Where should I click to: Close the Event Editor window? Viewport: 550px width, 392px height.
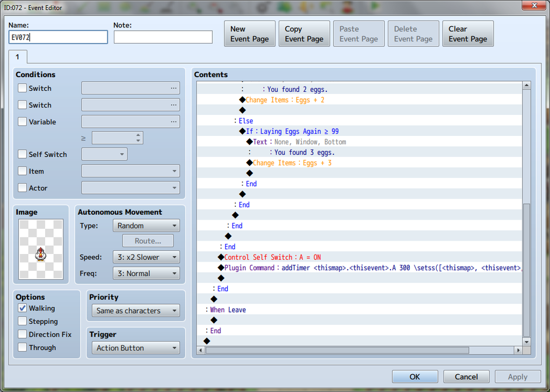tap(533, 6)
